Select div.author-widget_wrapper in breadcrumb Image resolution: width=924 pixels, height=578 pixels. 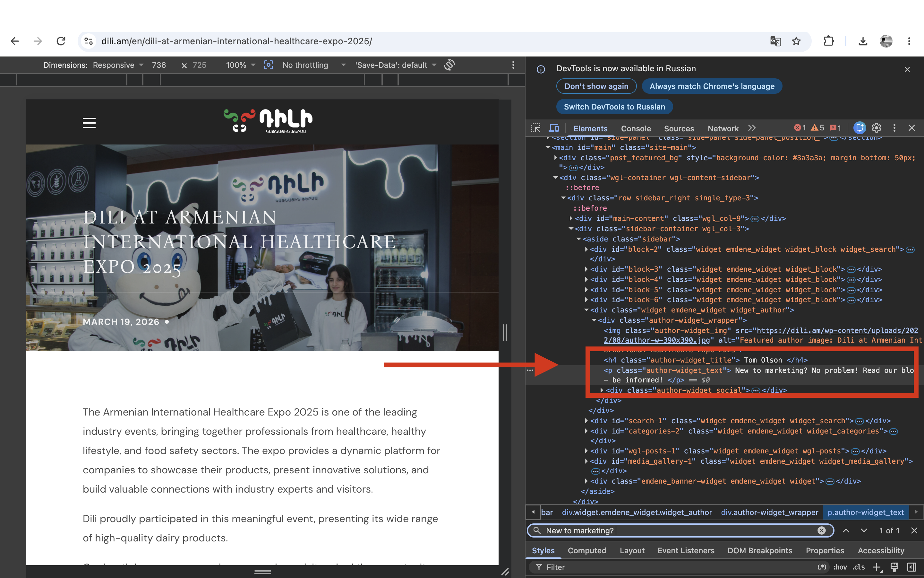tap(769, 512)
